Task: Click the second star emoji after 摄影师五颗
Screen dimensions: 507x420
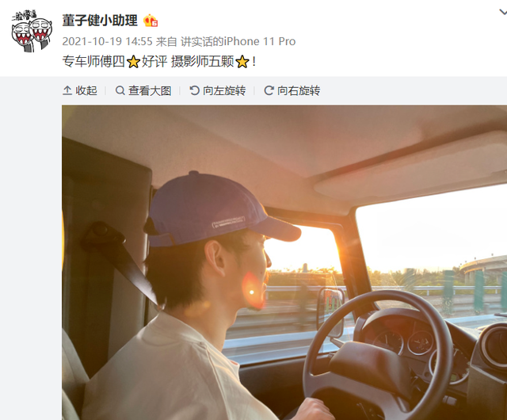Action: 242,62
